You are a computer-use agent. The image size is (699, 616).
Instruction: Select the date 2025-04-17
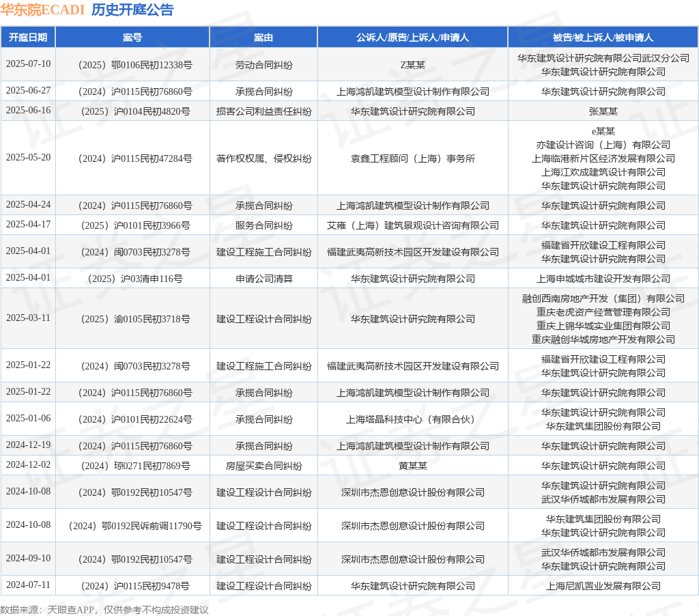pos(28,225)
